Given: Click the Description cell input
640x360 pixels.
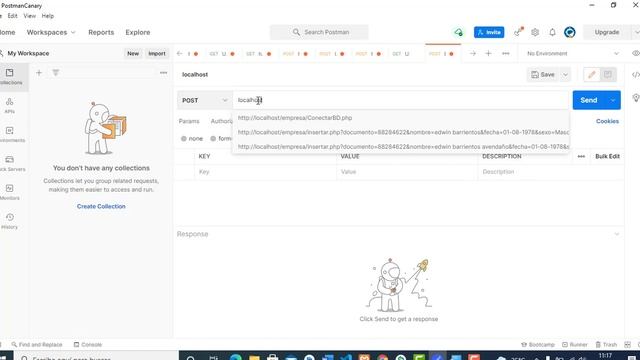Looking at the screenshot, I should point(551,172).
